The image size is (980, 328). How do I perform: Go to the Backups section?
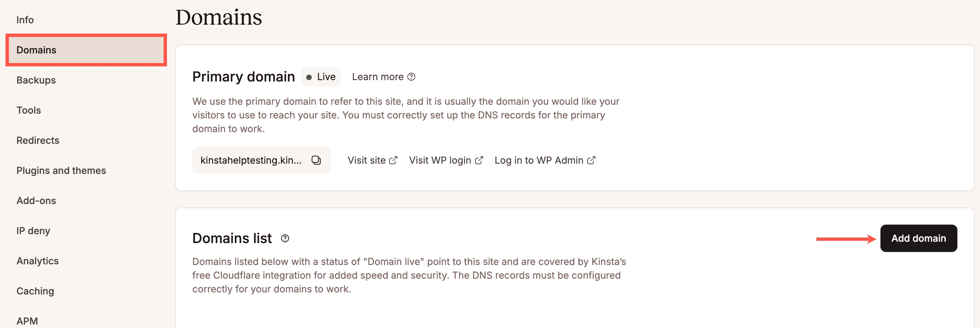pyautogui.click(x=36, y=80)
